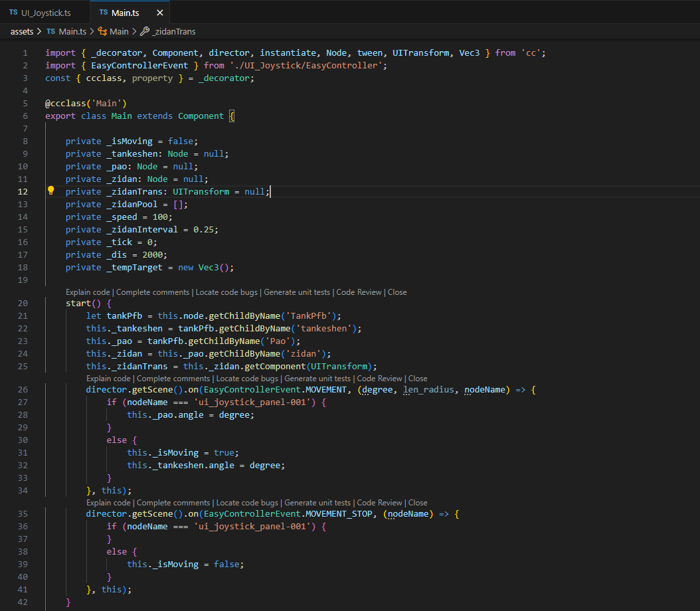Click the './UI_Joystick/EasyController' import path

coord(306,65)
